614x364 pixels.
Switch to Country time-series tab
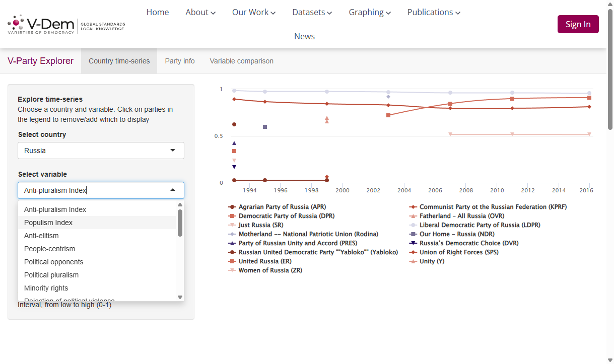(119, 61)
